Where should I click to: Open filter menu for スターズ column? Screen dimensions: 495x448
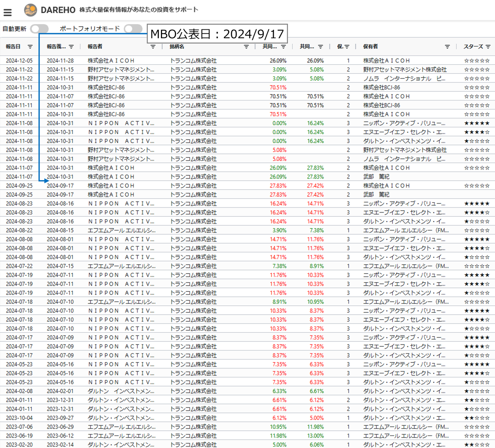[488, 47]
